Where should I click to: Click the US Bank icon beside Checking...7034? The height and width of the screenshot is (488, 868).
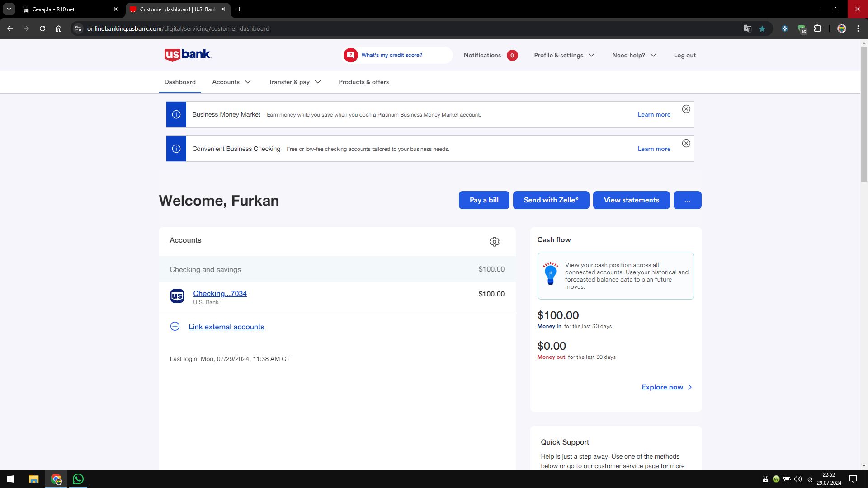point(177,296)
